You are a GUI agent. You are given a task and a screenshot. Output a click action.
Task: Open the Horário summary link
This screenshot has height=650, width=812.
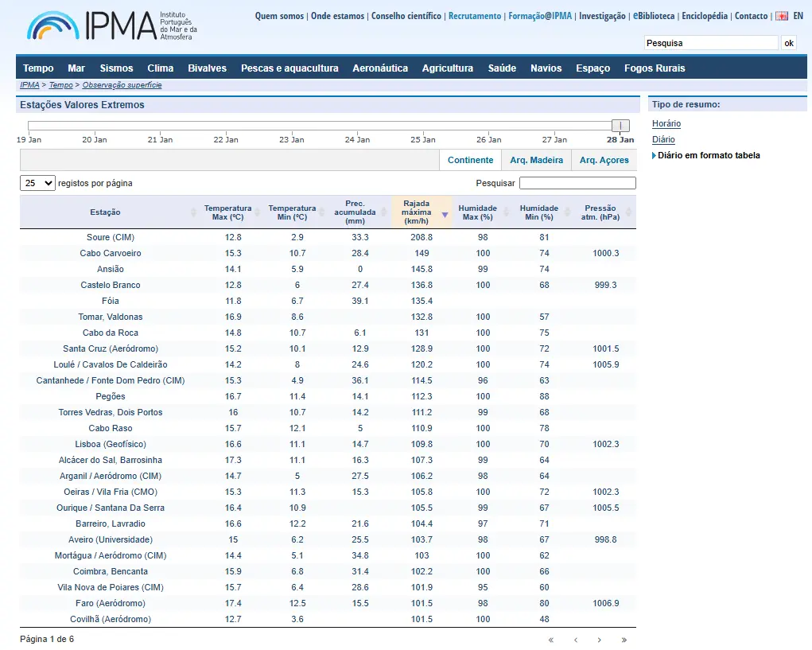[666, 123]
